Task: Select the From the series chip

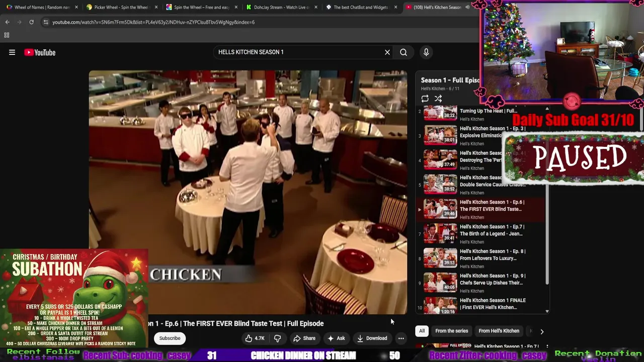Action: pos(451,331)
